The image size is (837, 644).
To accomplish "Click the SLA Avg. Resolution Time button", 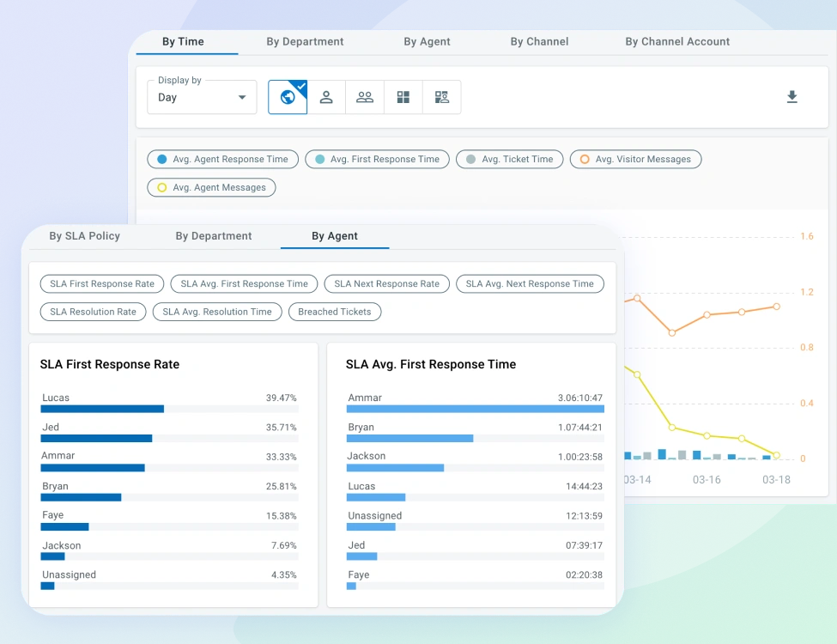I will click(217, 312).
